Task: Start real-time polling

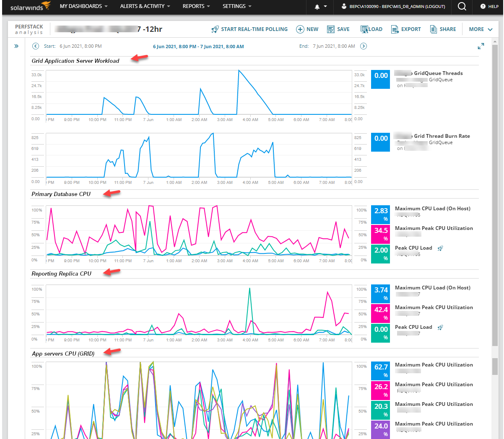Action: (x=249, y=29)
